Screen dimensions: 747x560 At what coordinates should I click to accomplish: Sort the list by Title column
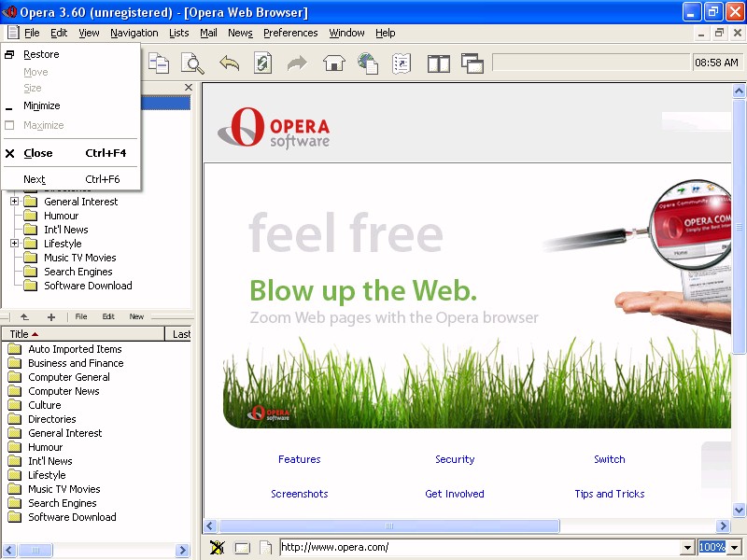point(83,334)
